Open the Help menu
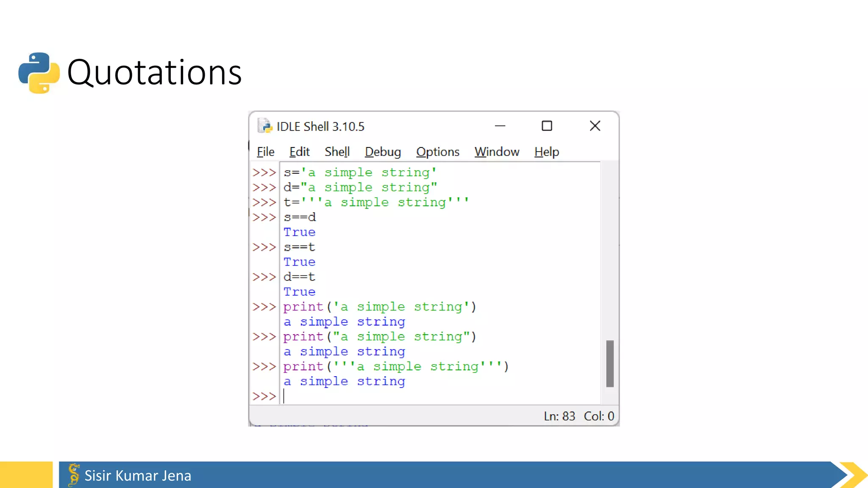The image size is (868, 488). click(x=546, y=152)
